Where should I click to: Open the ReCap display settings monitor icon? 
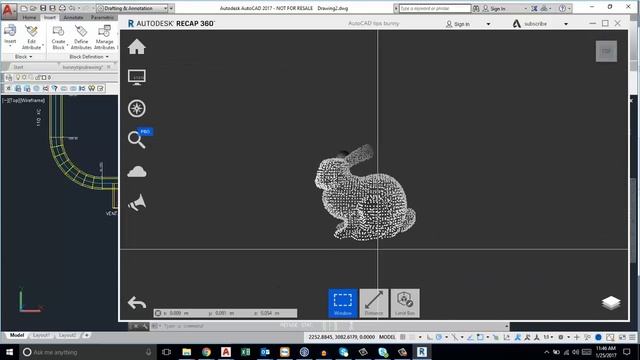(x=137, y=77)
